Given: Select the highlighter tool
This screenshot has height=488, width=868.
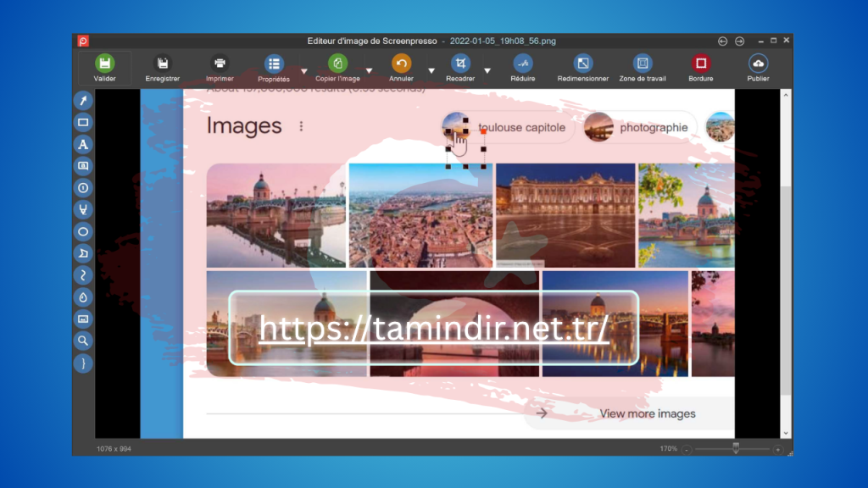Looking at the screenshot, I should point(83,210).
